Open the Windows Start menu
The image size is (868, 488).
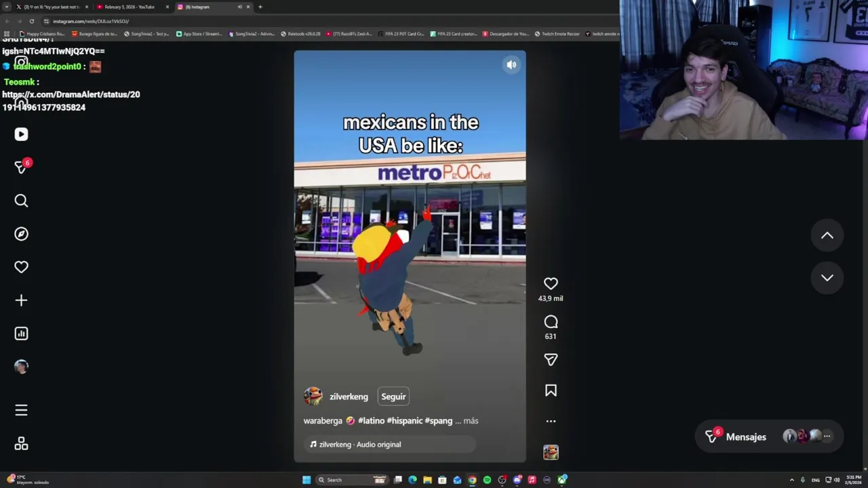pos(307,480)
